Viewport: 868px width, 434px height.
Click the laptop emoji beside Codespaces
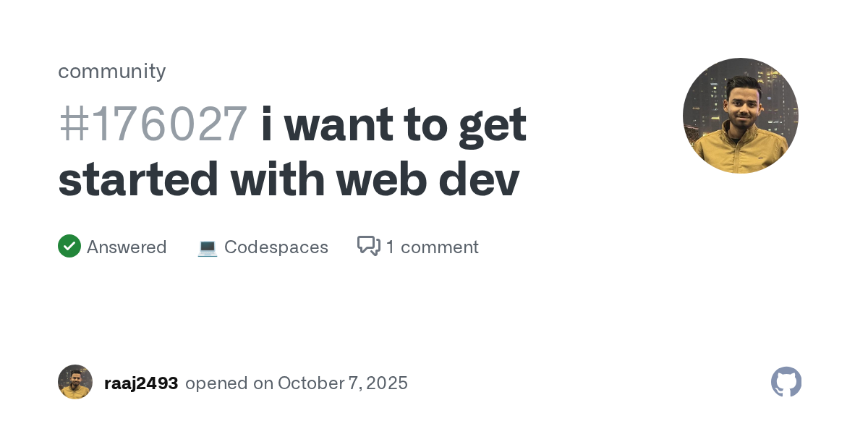tap(208, 247)
